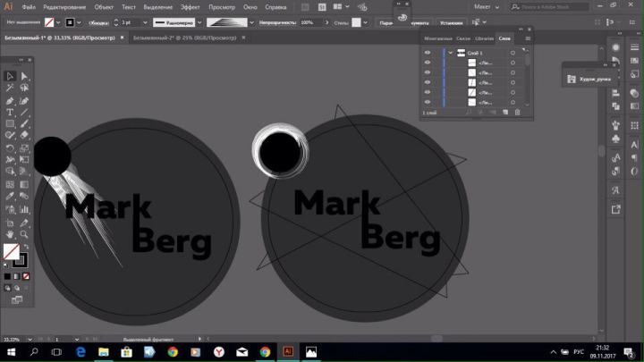
Task: Select the Hand tool
Action: click(x=10, y=234)
